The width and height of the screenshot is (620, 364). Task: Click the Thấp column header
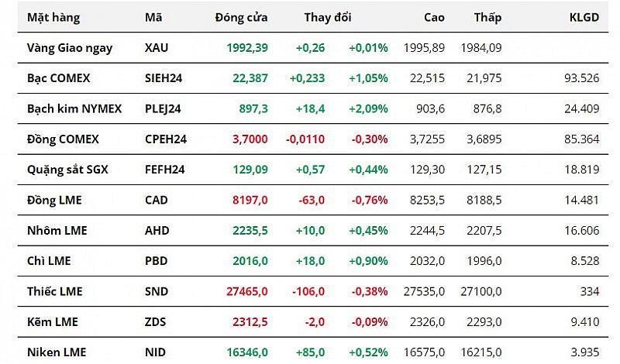tap(487, 17)
